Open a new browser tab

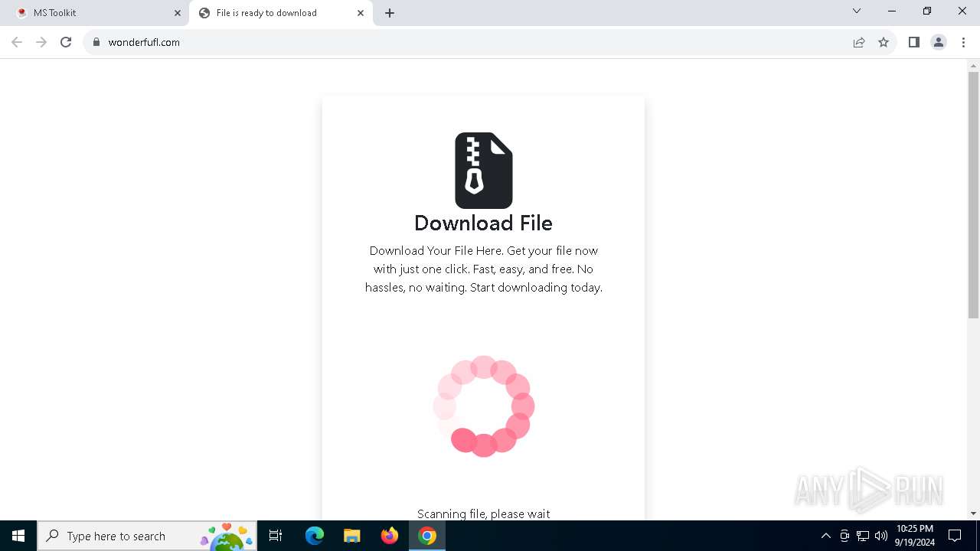(x=390, y=13)
